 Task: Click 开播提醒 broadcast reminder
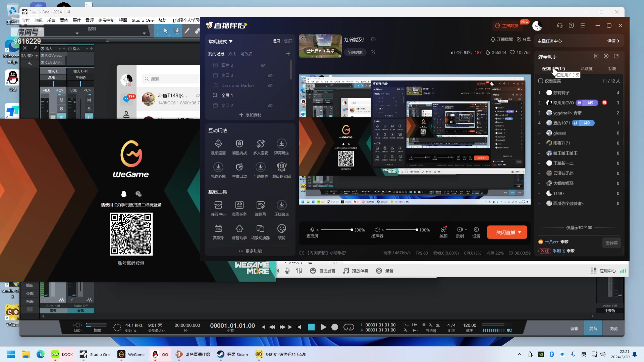502,39
